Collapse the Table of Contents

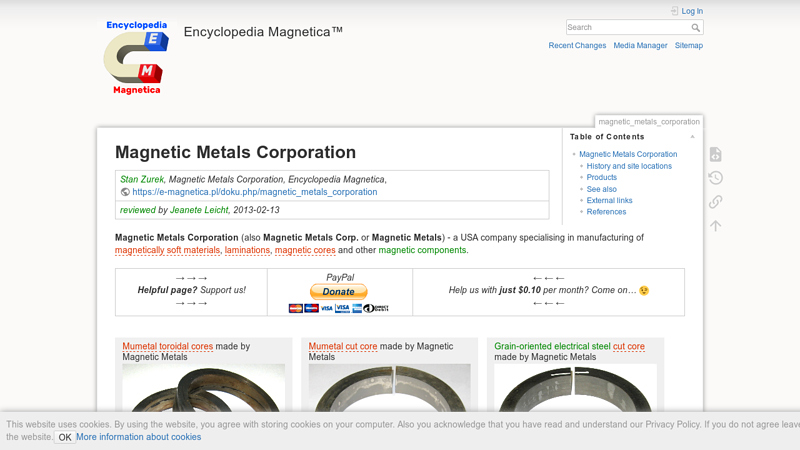click(692, 137)
